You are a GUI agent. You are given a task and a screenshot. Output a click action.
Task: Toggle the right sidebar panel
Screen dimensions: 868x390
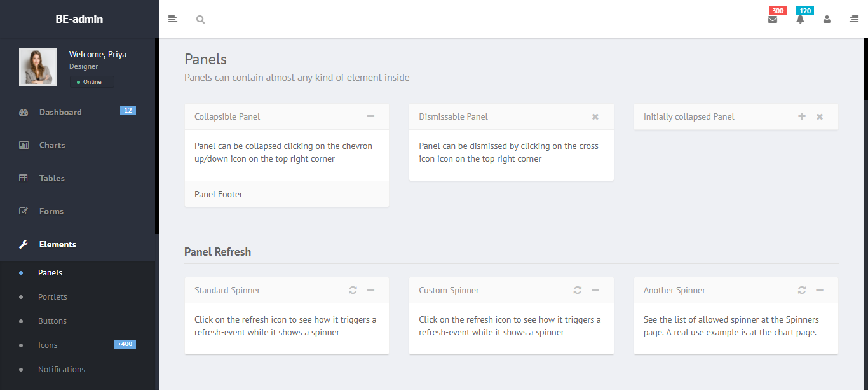[x=854, y=19]
